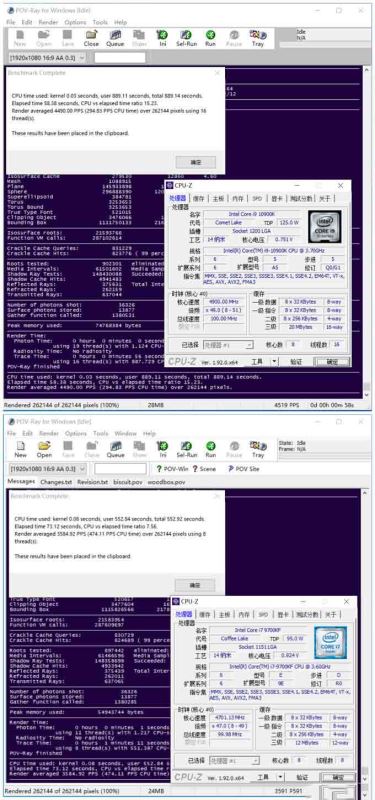Click 验证 button in i9-10900K CPU-Z
The height and width of the screenshot is (800, 375).
296,361
